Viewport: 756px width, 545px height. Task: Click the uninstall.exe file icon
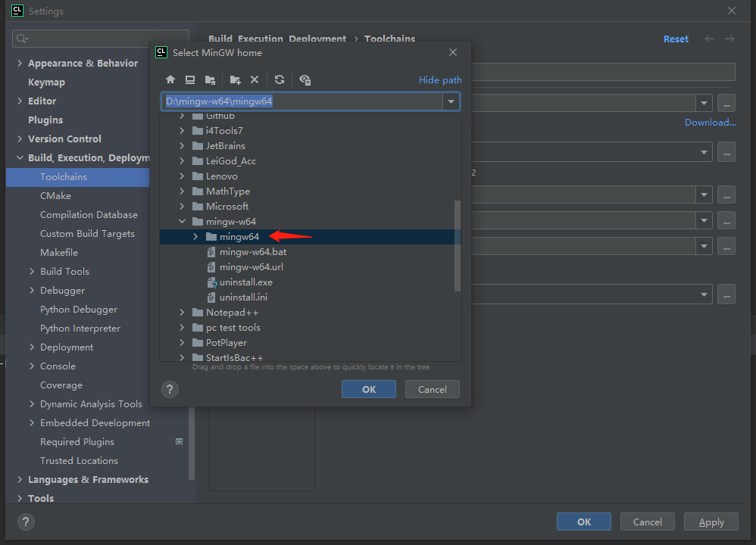(x=211, y=282)
